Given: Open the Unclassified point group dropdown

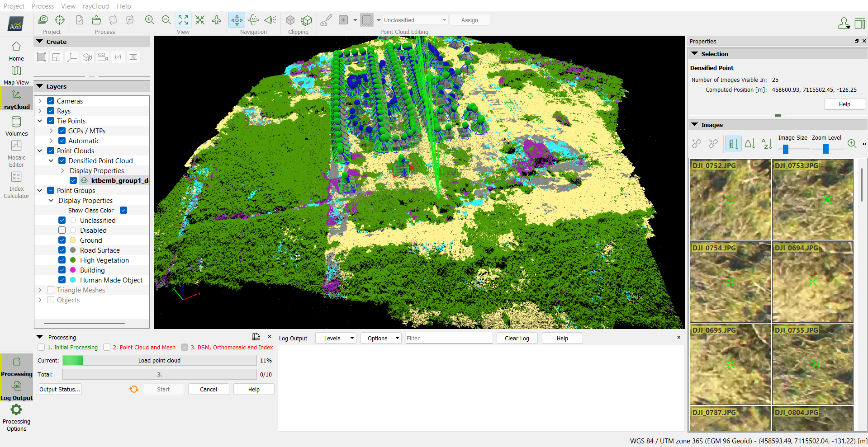Looking at the screenshot, I should point(415,20).
